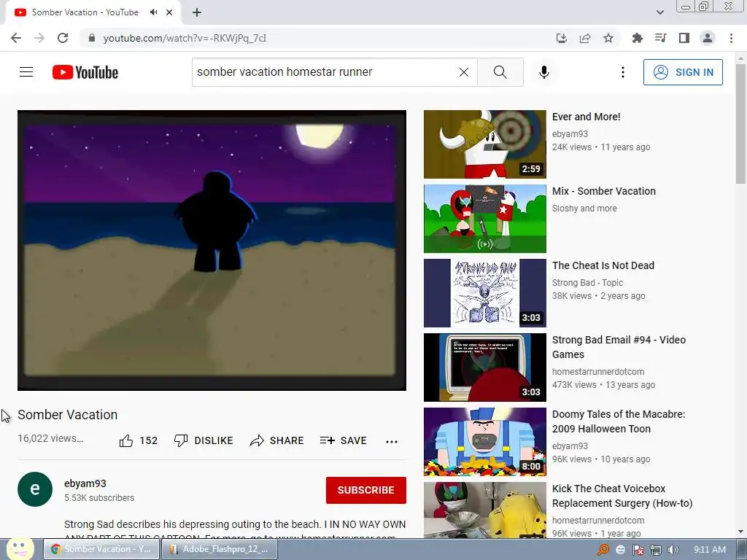The image size is (747, 560).
Task: Like the video with thumbs up
Action: pyautogui.click(x=138, y=440)
